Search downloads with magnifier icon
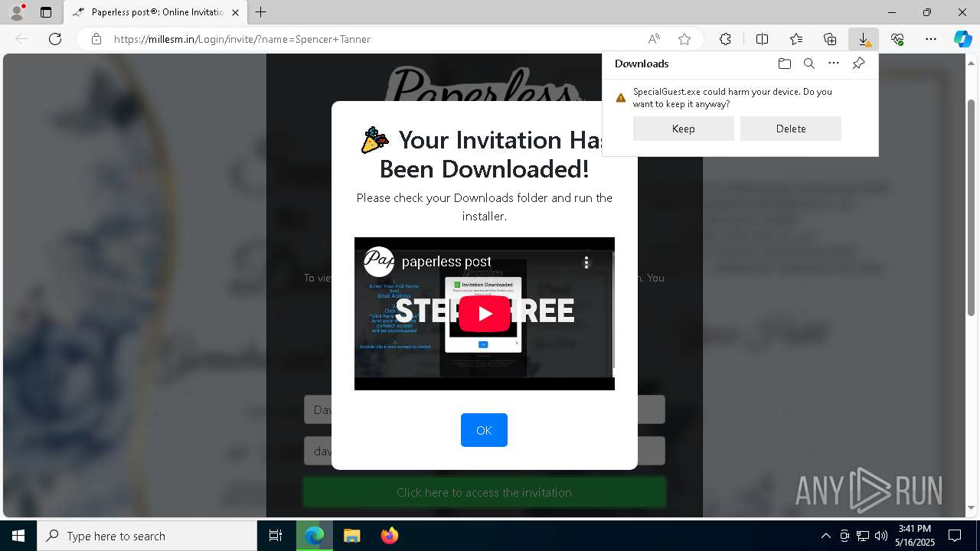The image size is (980, 551). [808, 64]
